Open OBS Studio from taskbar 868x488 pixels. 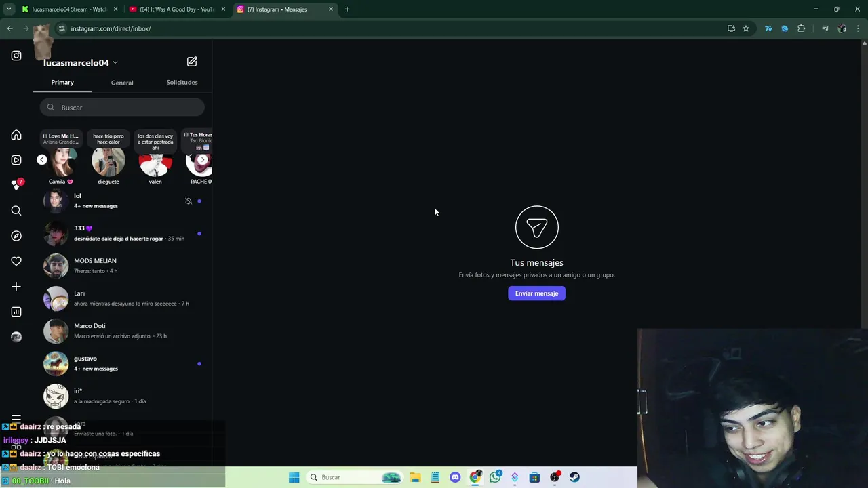tap(555, 477)
